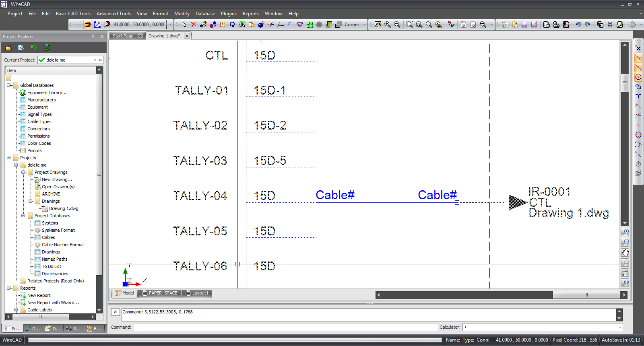Collapse the Project Drawings node

click(x=23, y=172)
